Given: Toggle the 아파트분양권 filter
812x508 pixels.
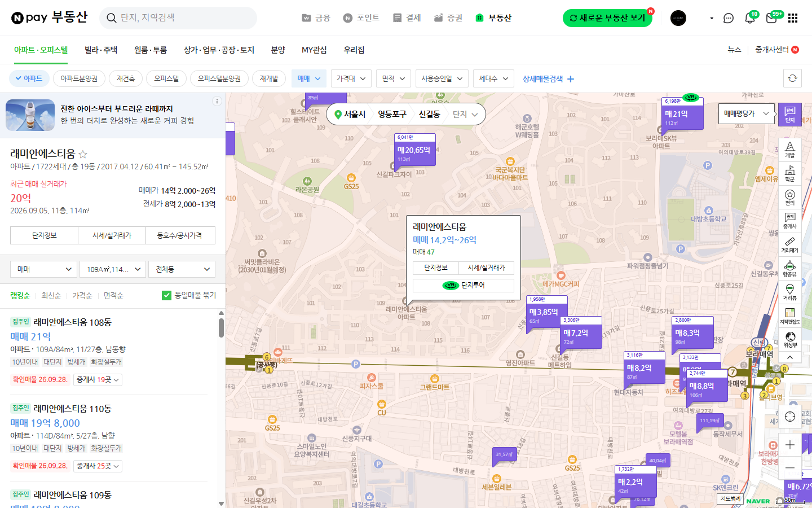Looking at the screenshot, I should pos(79,78).
